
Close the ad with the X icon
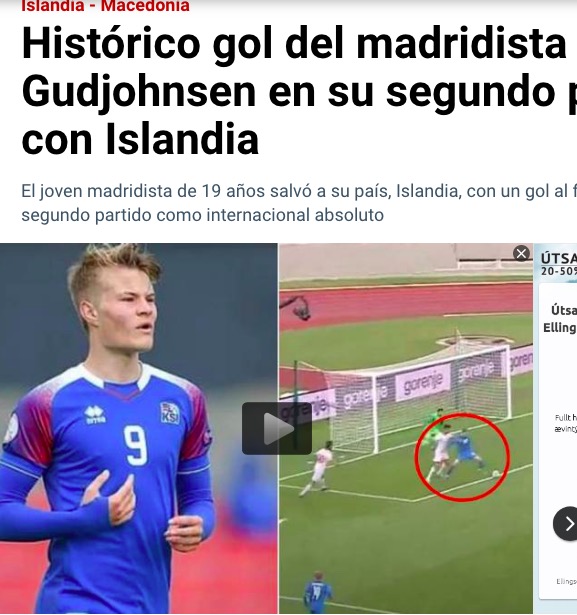click(521, 254)
